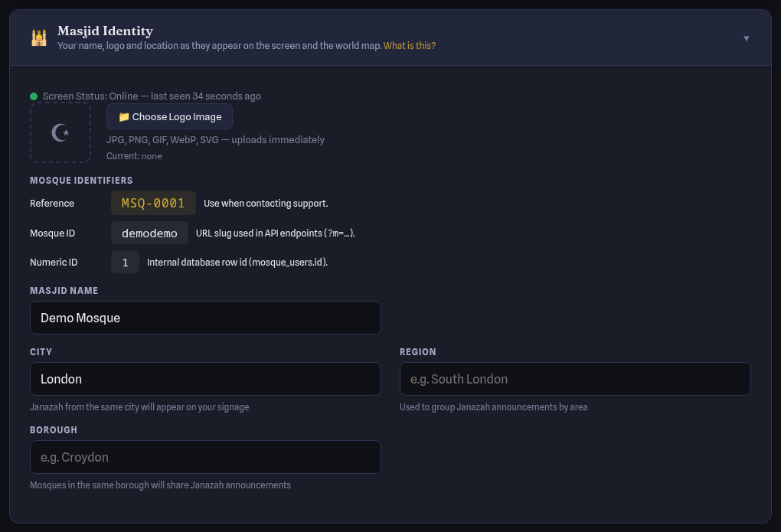
Task: Collapse the Masjid Identity section arrow
Action: [746, 38]
